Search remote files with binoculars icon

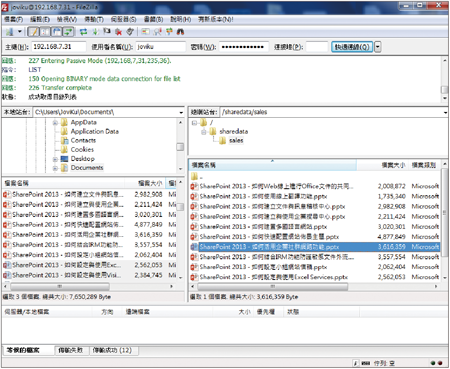click(180, 32)
